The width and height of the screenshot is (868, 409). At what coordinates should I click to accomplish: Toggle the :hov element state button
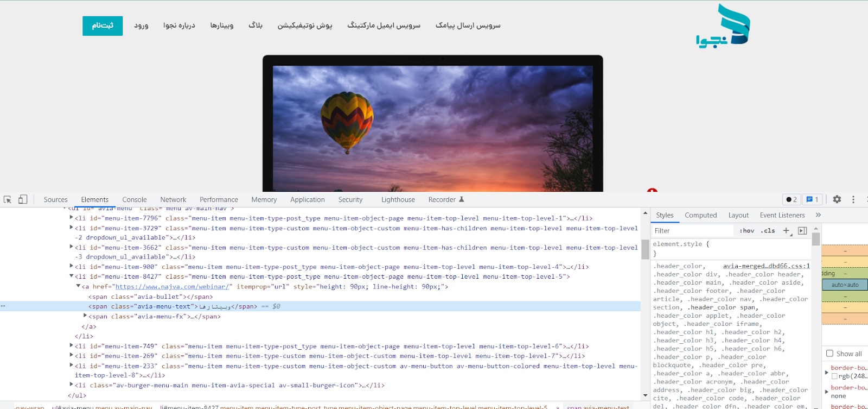(746, 231)
